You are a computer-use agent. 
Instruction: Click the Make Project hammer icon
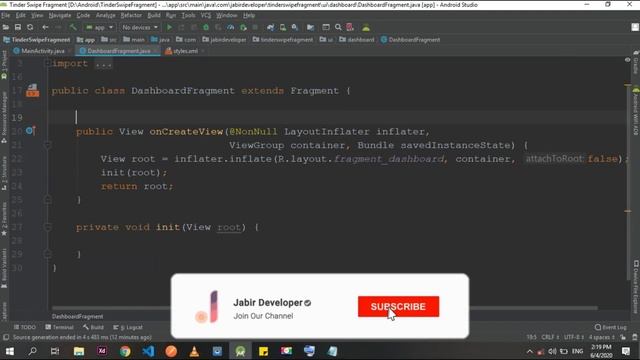click(x=73, y=27)
